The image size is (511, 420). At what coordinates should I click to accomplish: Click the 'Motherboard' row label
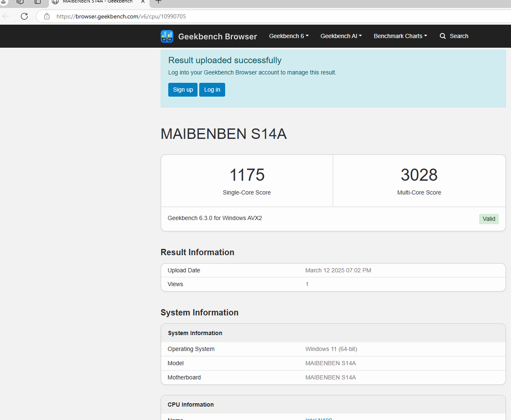184,377
